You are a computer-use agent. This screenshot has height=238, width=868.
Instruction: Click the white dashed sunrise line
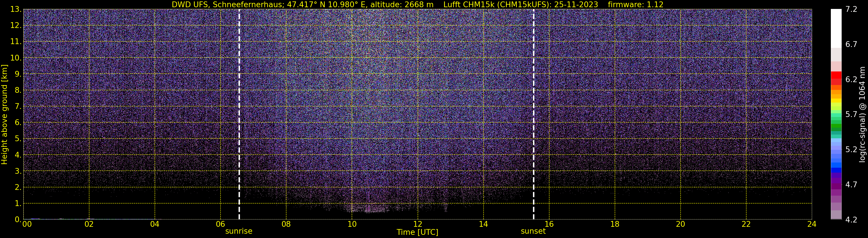(239, 114)
